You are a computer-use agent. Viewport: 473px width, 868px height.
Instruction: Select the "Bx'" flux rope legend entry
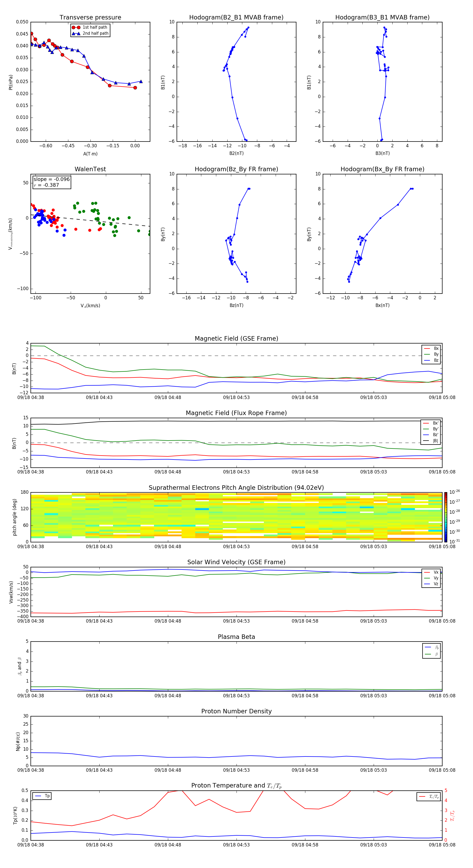pos(431,423)
